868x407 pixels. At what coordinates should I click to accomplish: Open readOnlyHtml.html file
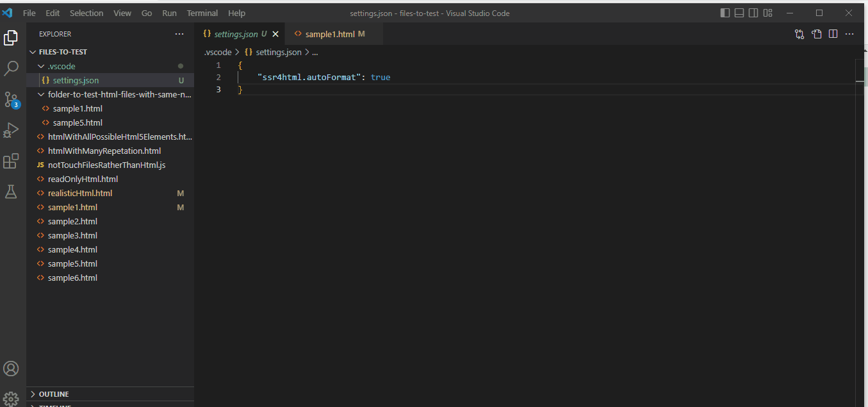110,179
